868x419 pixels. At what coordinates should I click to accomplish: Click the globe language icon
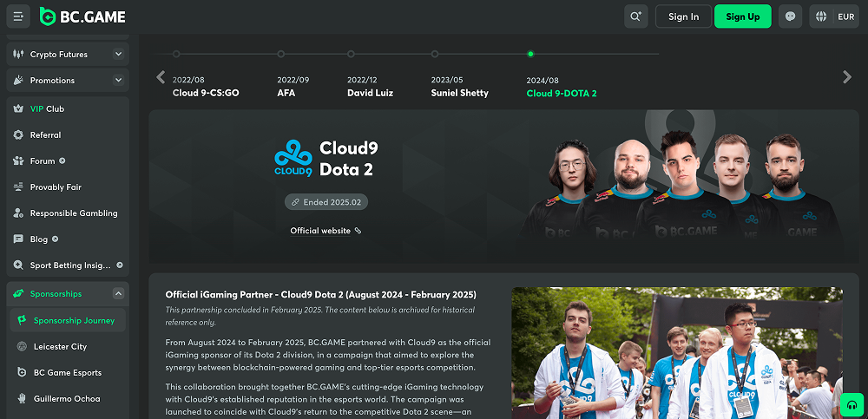coord(821,16)
